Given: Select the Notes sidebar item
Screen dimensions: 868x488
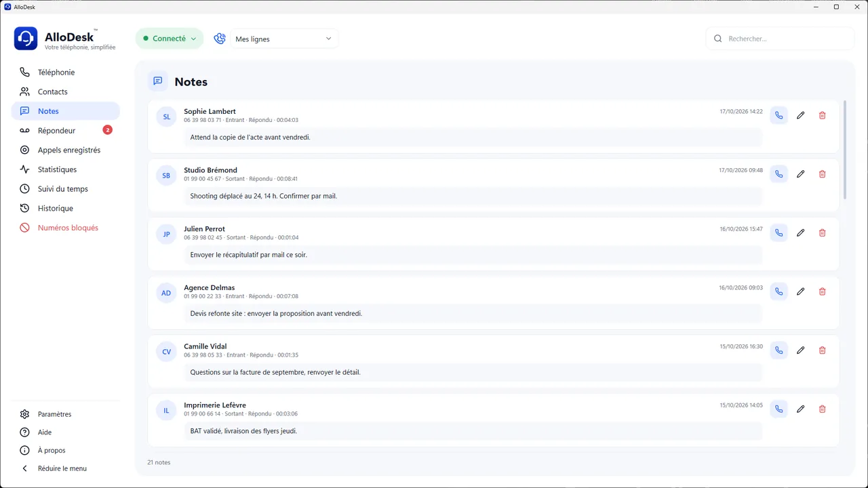Looking at the screenshot, I should pos(66,111).
